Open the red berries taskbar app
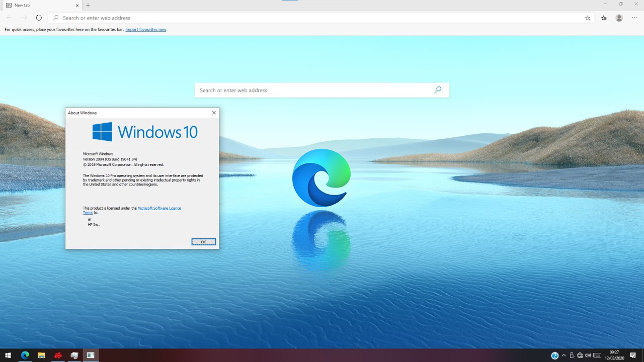The width and height of the screenshot is (644, 362). [x=58, y=355]
